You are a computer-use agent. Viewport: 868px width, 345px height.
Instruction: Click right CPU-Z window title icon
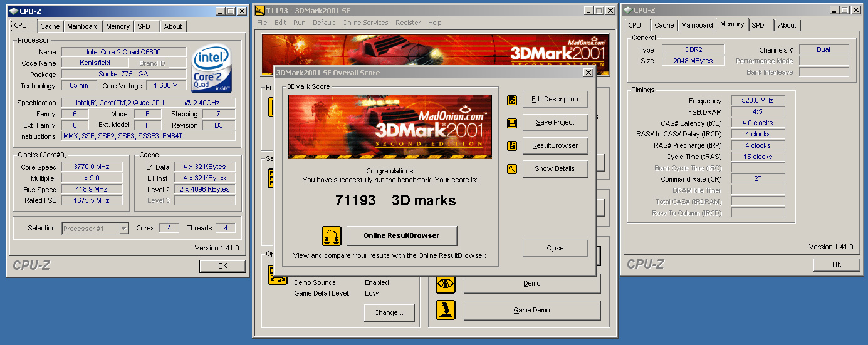point(628,10)
